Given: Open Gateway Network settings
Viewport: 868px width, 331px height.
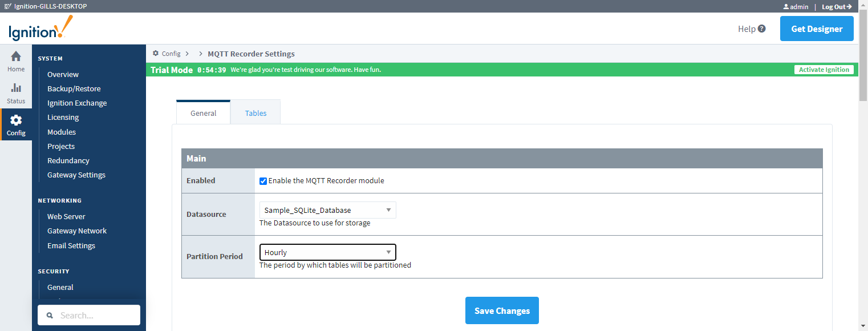Looking at the screenshot, I should (x=77, y=231).
